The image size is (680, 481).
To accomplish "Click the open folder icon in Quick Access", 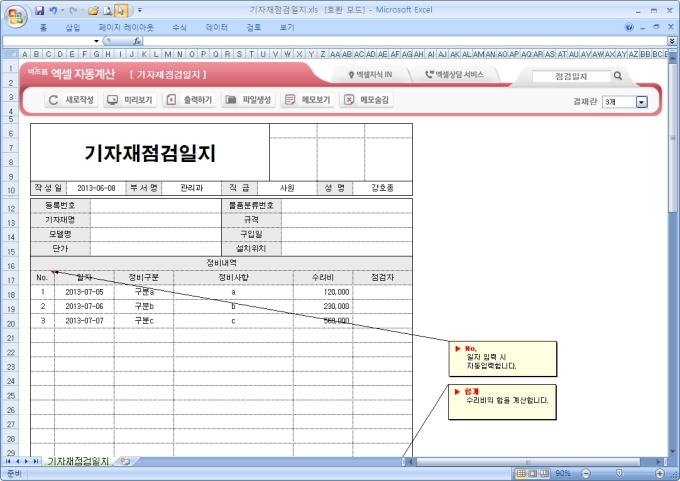I will coord(93,9).
